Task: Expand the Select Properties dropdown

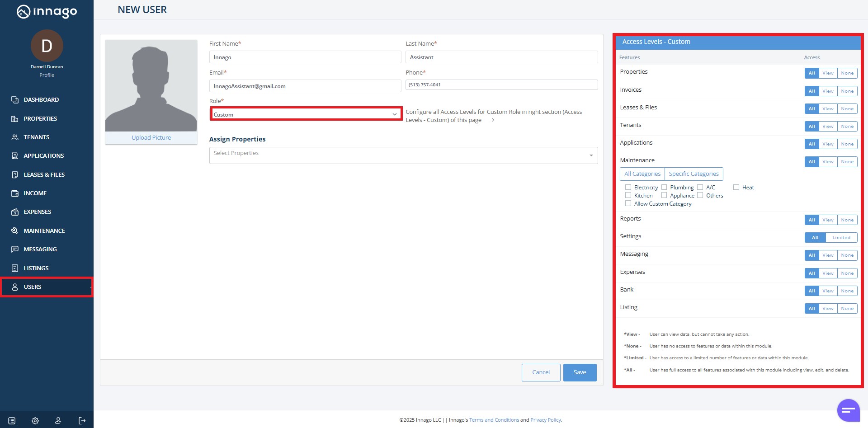Action: pos(403,155)
